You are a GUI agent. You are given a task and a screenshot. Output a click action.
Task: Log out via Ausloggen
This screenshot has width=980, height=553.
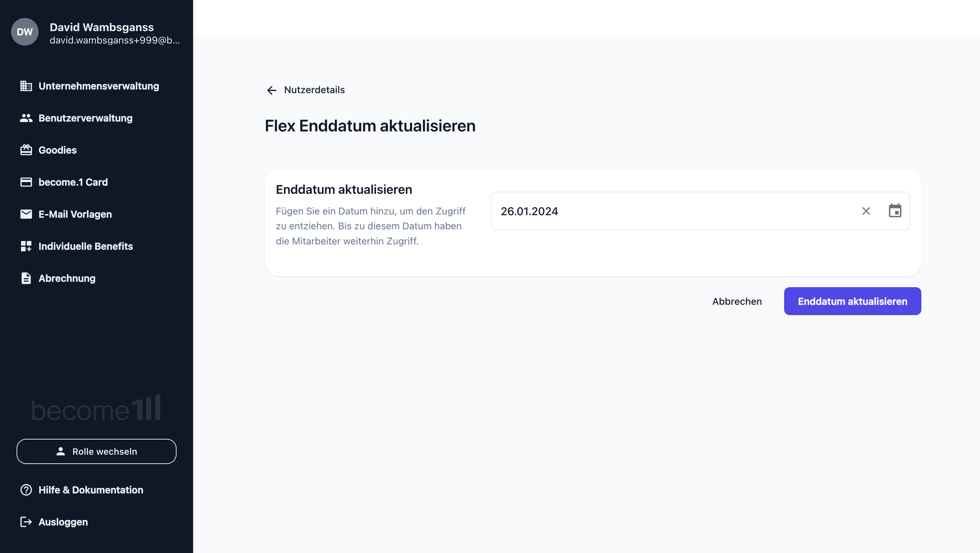point(63,522)
